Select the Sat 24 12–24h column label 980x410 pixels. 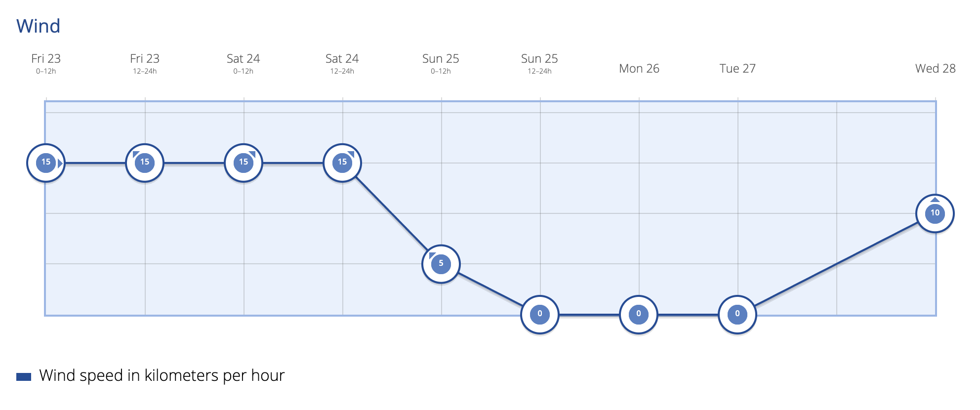(342, 64)
